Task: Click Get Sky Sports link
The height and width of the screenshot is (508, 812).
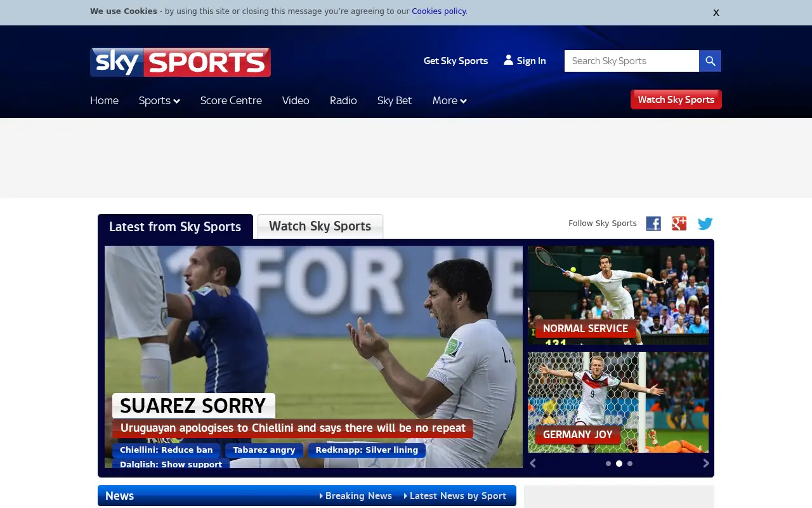Action: point(455,61)
